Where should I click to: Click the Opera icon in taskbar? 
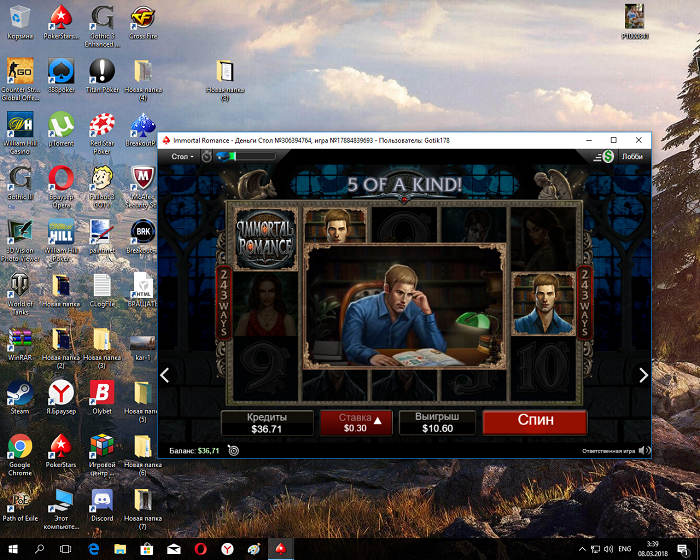pyautogui.click(x=200, y=549)
